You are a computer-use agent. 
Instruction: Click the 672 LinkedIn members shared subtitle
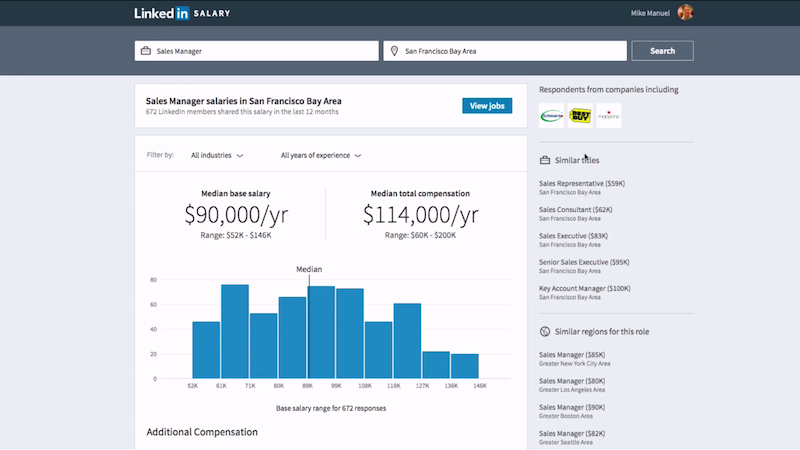[242, 112]
